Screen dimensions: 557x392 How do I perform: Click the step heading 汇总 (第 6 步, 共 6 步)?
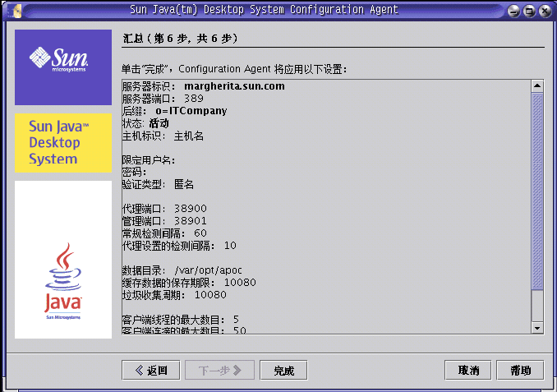click(181, 39)
